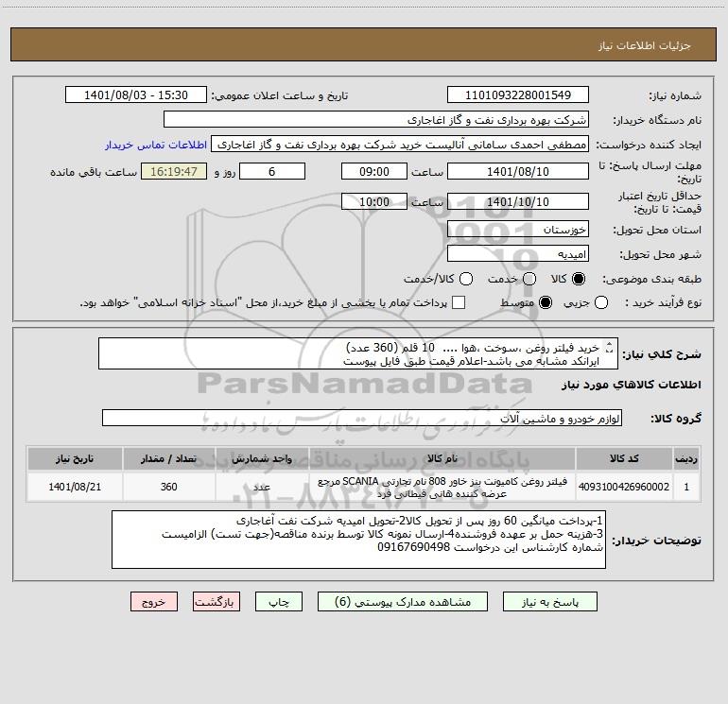Click the response deadline date 1401/08/10

pos(518,171)
